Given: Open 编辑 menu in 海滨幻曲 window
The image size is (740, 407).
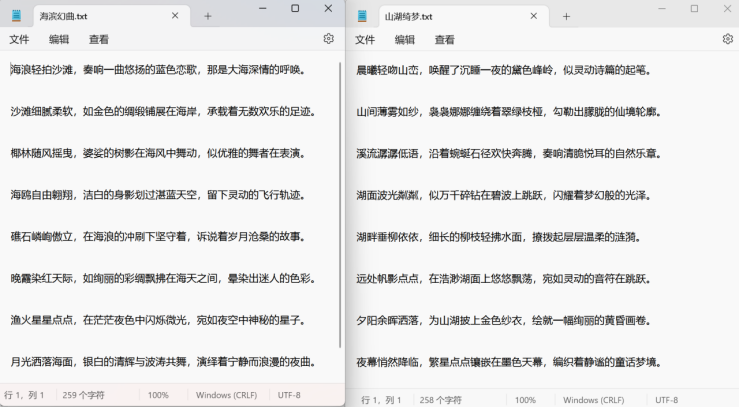Looking at the screenshot, I should [59, 40].
